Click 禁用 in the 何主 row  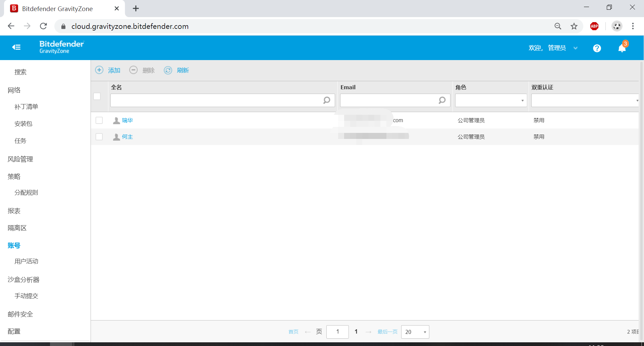tap(539, 137)
